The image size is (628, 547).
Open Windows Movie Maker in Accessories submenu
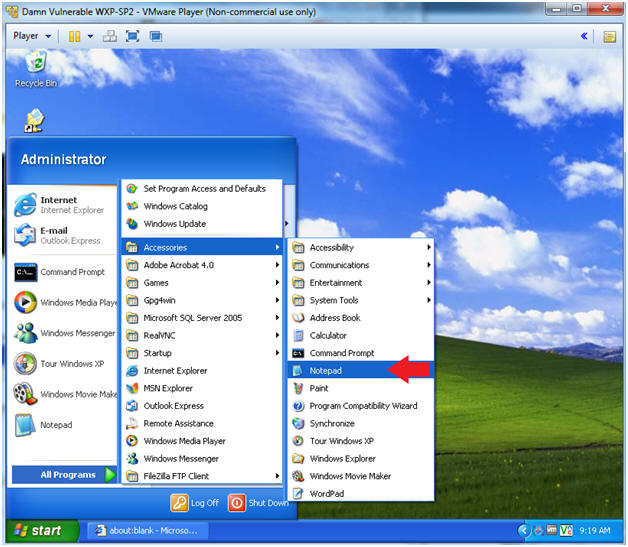click(x=361, y=477)
